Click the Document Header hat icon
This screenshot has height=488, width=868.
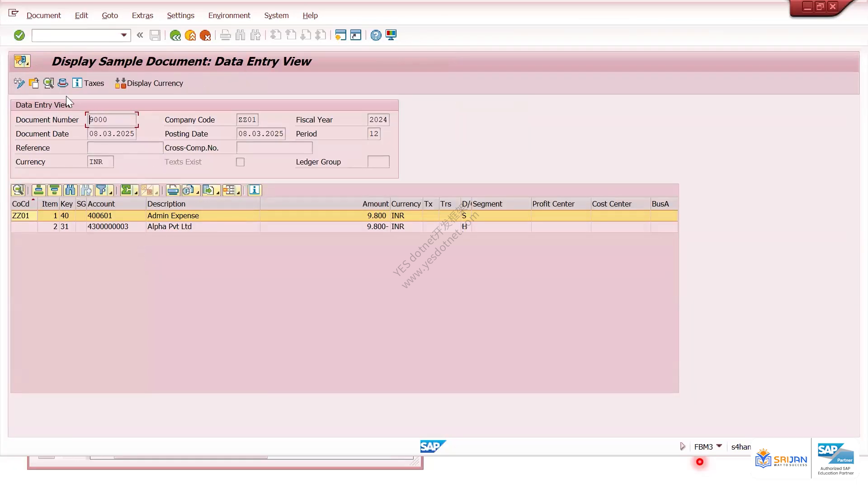[63, 83]
